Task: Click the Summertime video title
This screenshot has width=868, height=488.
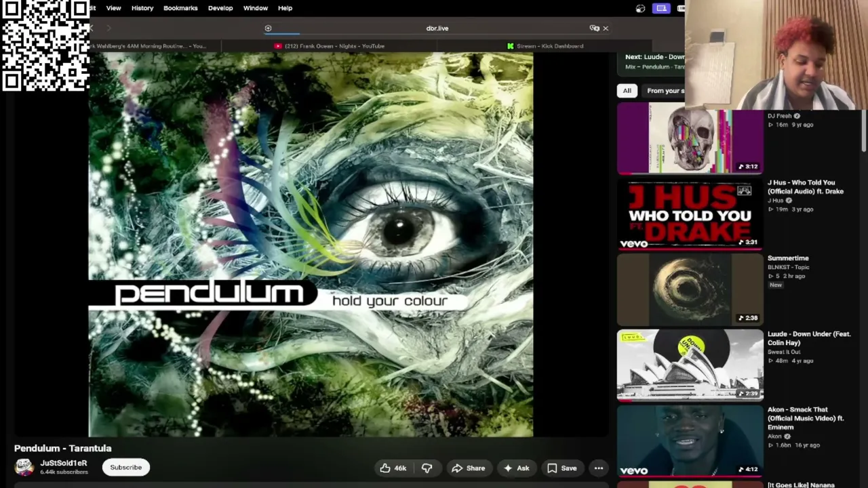Action: [788, 258]
